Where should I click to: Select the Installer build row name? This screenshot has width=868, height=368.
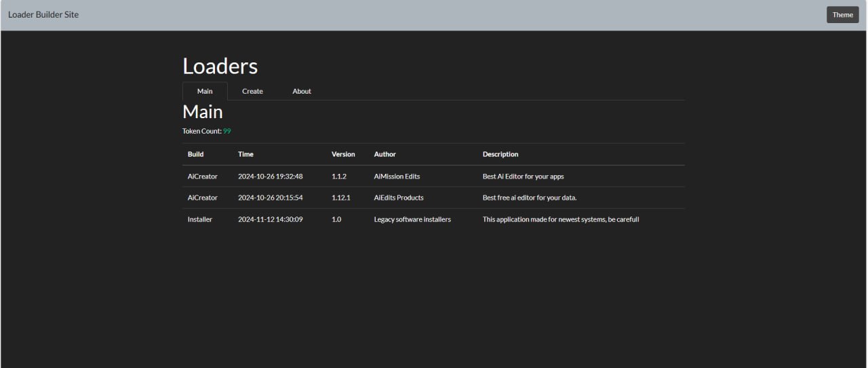tap(200, 219)
